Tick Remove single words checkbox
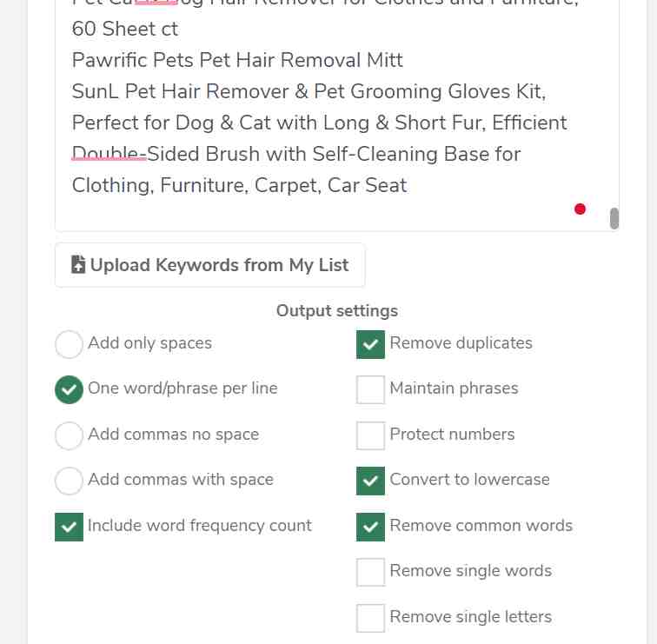This screenshot has width=657, height=644. coord(370,572)
